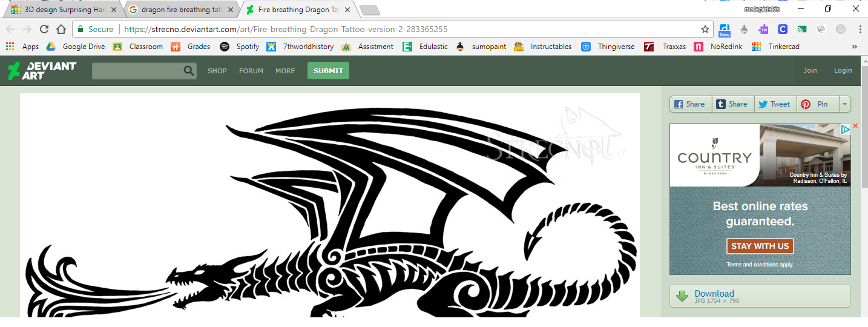Expand hidden bookmarks chevron
Image resolution: width=868 pixels, height=327 pixels.
(x=855, y=47)
